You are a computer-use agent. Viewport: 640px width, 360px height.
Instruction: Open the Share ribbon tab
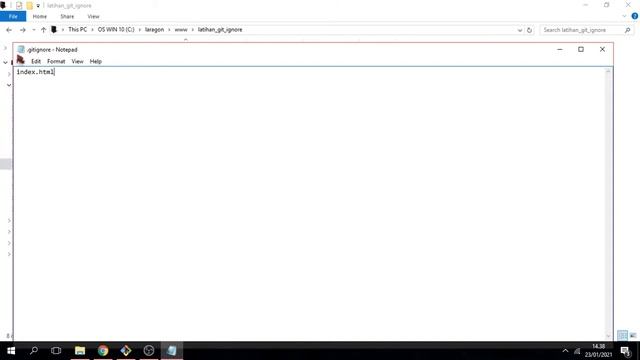click(x=67, y=16)
